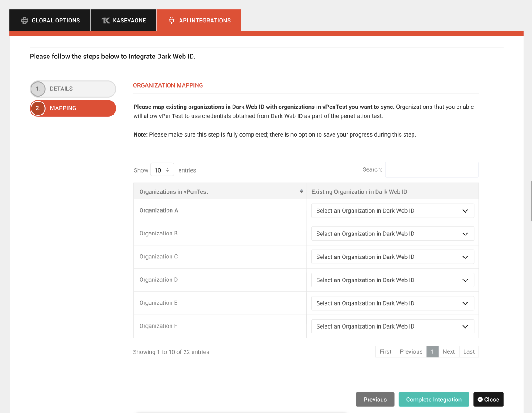Click Next in table pagination
Screen dimensions: 532x413
pyautogui.click(x=448, y=351)
